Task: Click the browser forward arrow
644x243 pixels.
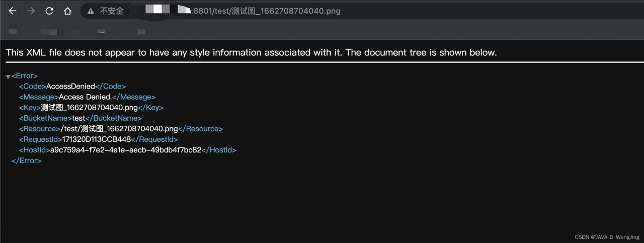Action: point(31,11)
